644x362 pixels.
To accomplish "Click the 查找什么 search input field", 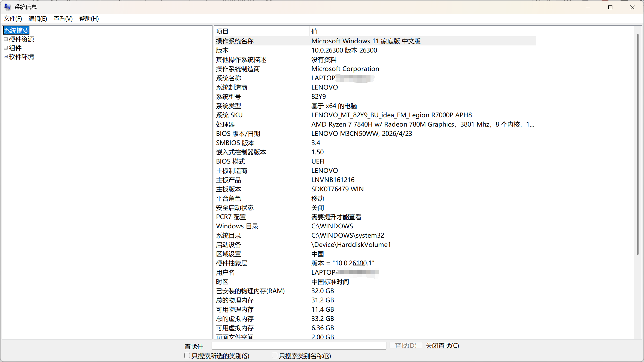I will [299, 346].
